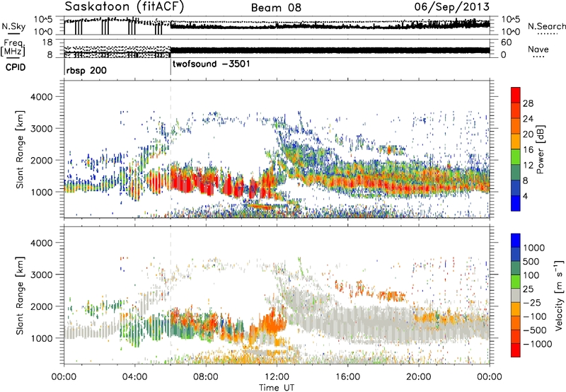Image resolution: width=566 pixels, height=392 pixels.
Task: Click the '-1000' tick on the Velocity scale
Action: coord(538,344)
